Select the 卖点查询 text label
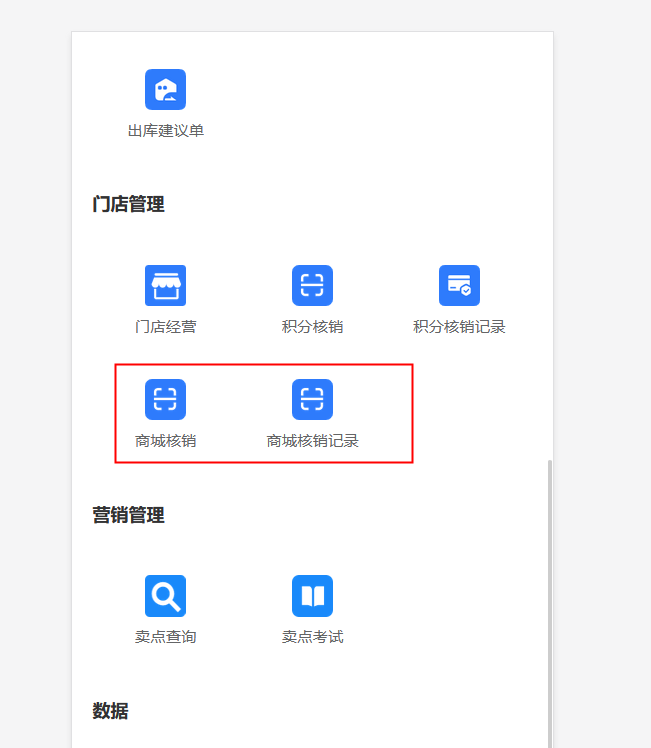Image resolution: width=651 pixels, height=748 pixels. coord(165,637)
